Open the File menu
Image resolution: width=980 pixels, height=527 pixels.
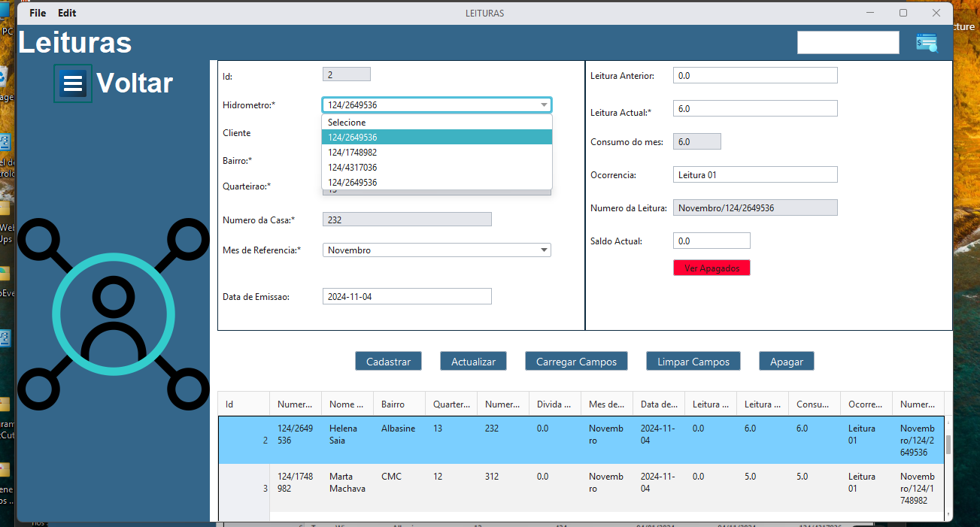38,13
